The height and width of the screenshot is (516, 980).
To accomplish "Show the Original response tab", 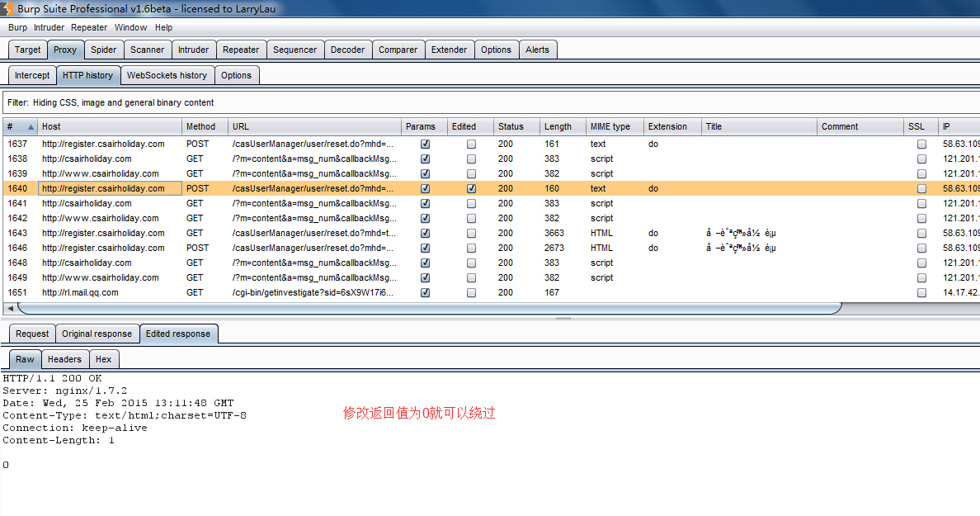I will tap(97, 334).
